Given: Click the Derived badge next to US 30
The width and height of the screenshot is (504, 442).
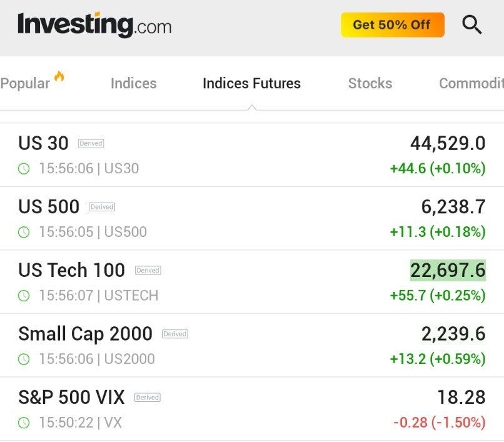Looking at the screenshot, I should (x=91, y=144).
